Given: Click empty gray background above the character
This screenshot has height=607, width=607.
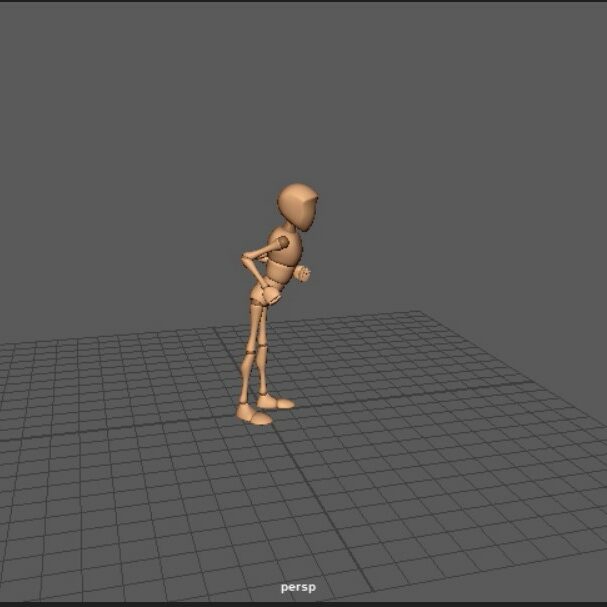Looking at the screenshot, I should 300,90.
